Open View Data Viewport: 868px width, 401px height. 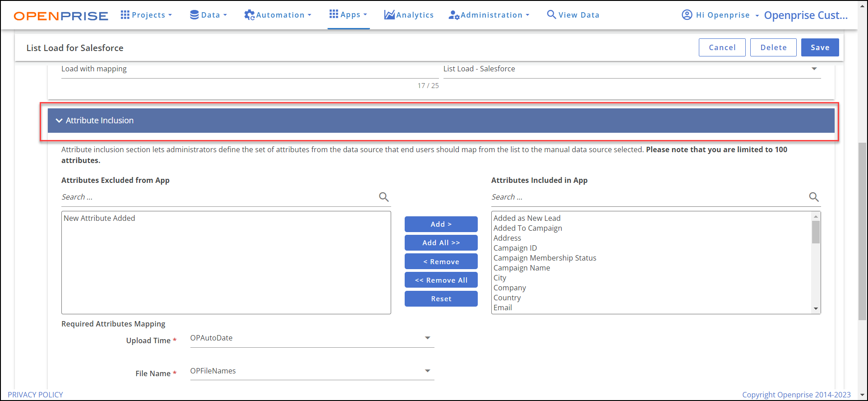(573, 15)
